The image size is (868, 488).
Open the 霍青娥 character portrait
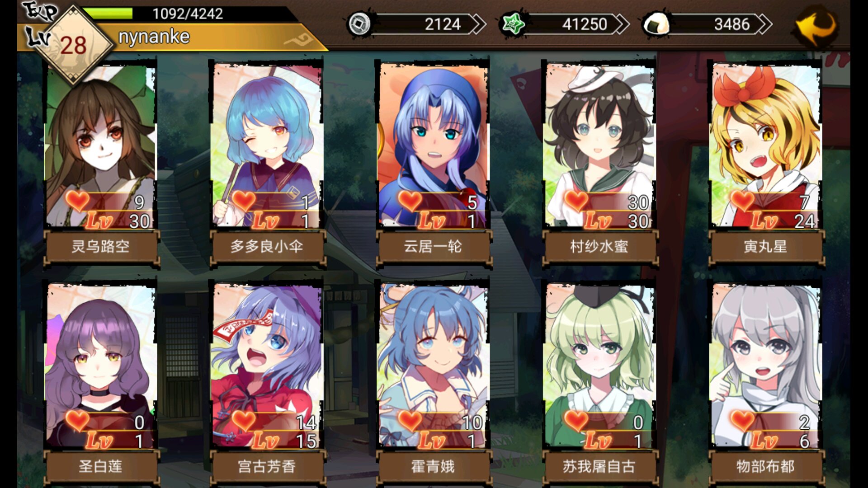click(x=433, y=365)
